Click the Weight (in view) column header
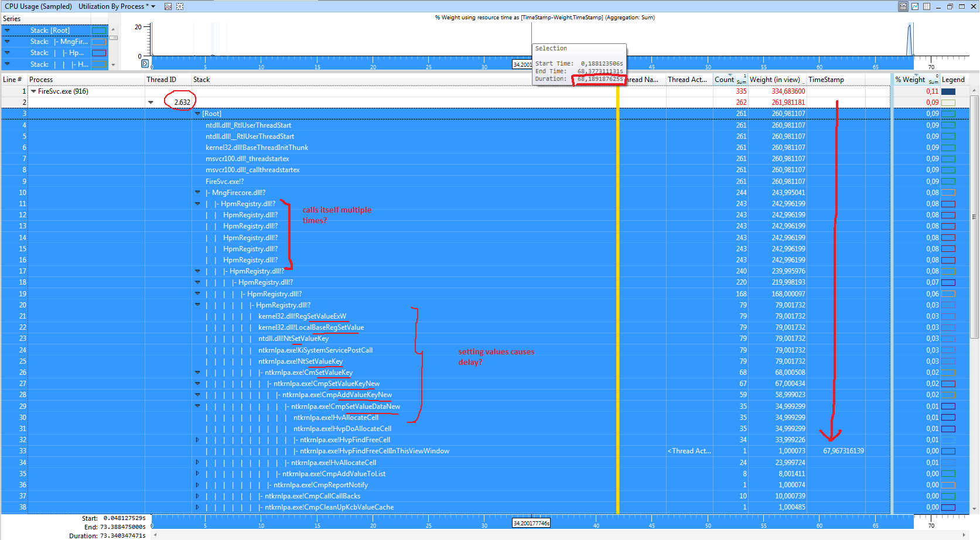Image resolution: width=980 pixels, height=540 pixels. 777,80
